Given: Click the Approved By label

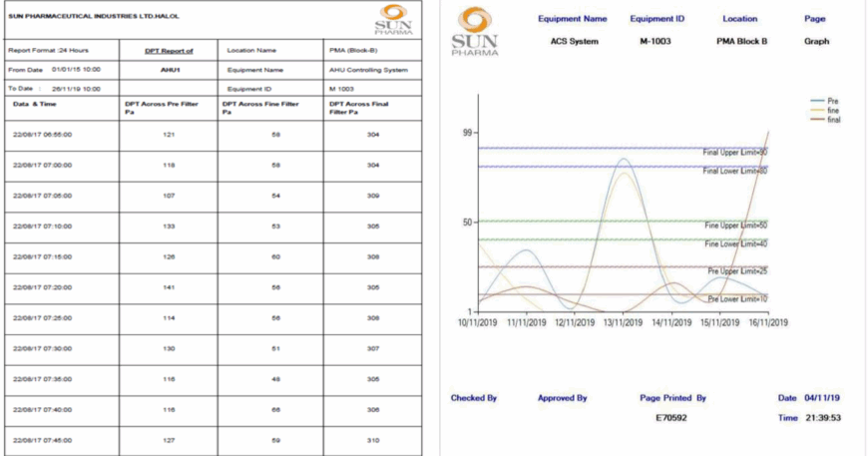Looking at the screenshot, I should click(562, 398).
